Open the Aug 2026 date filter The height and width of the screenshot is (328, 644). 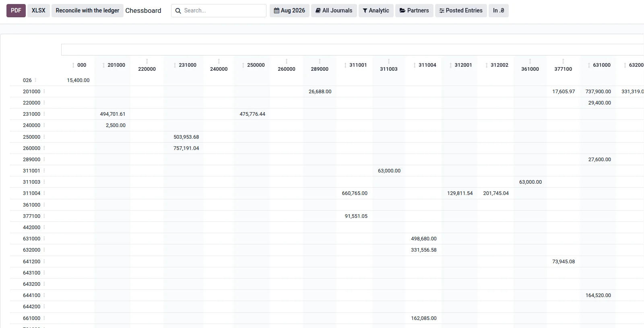289,10
